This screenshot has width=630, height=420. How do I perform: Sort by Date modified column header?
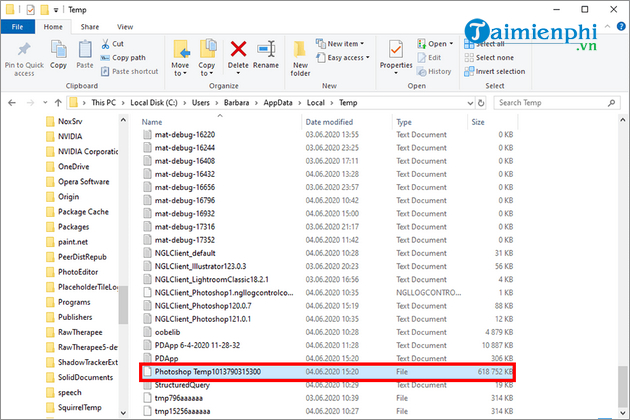click(329, 122)
